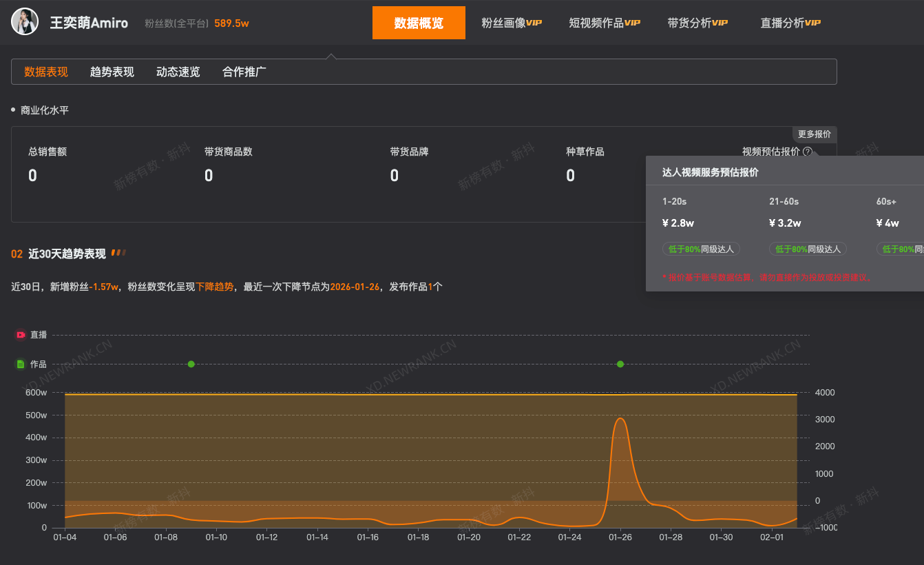Click the 数据概览 button

click(x=419, y=22)
